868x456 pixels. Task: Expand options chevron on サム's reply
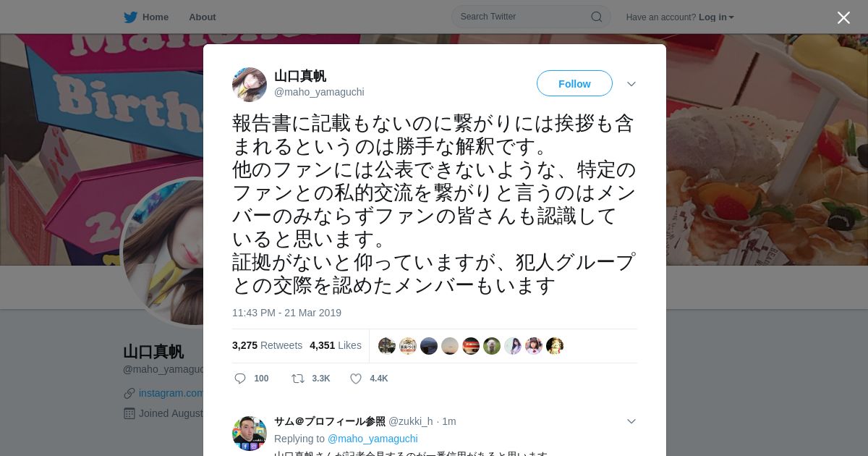click(631, 421)
